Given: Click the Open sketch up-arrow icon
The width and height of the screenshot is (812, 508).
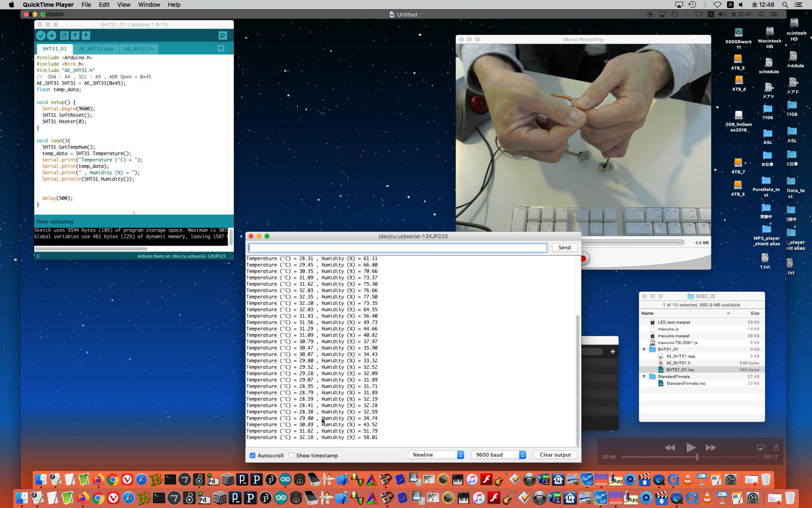Looking at the screenshot, I should 75,36.
